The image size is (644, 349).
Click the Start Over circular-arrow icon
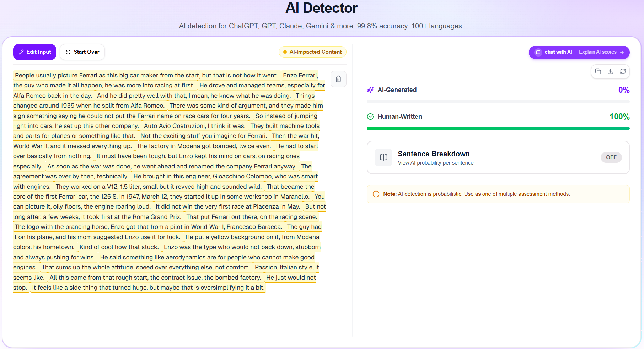pyautogui.click(x=68, y=52)
